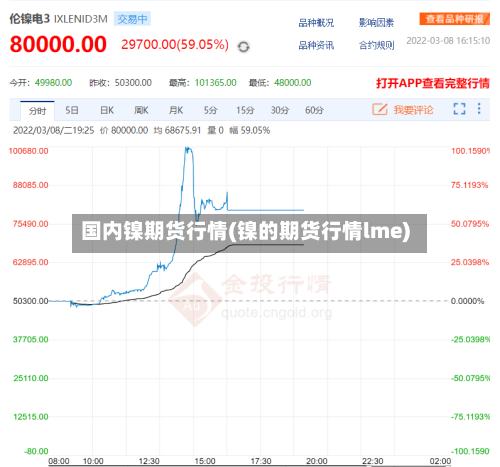Click the 最高 value 101365.00
500x467 pixels.
216,83
